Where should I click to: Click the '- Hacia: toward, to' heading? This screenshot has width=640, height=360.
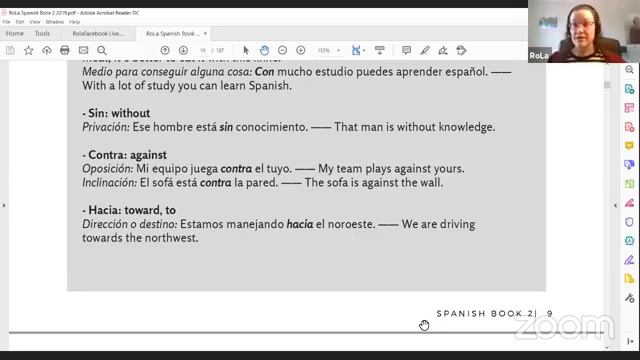click(129, 210)
